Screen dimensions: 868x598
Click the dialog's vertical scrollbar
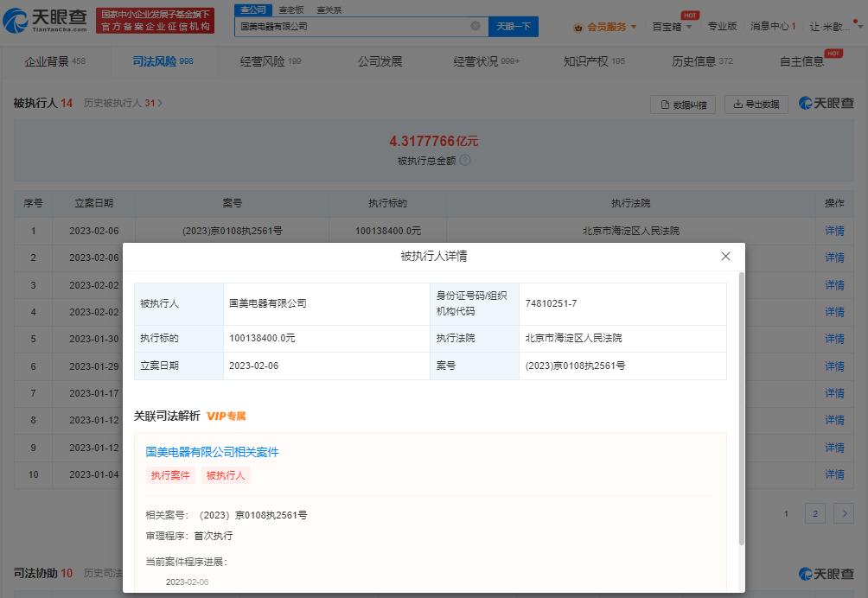[741, 408]
